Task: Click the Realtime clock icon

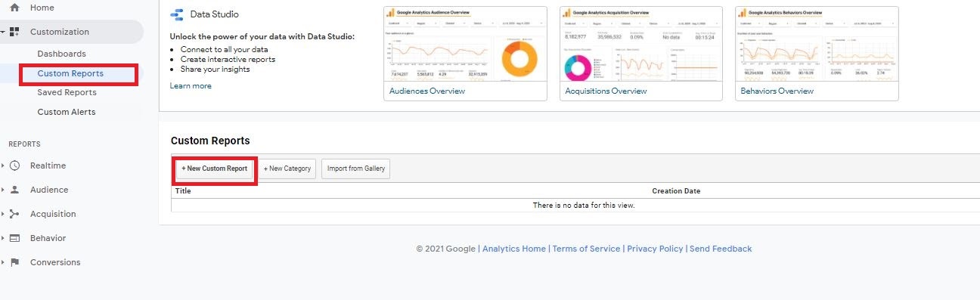Action: tap(14, 165)
